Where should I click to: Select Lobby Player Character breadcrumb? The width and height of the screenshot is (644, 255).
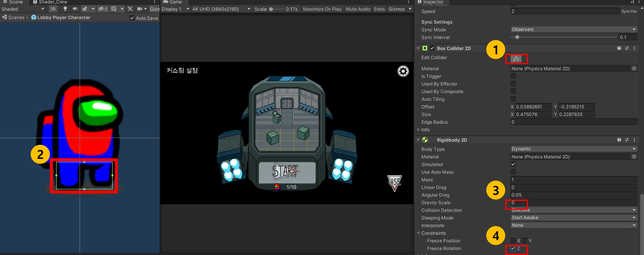tap(61, 17)
